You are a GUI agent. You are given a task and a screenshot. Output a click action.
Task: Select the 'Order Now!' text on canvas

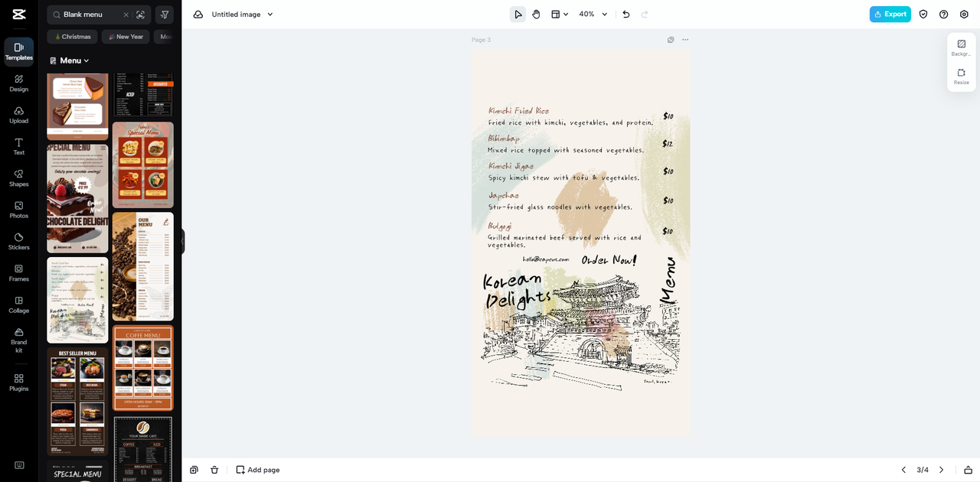pyautogui.click(x=609, y=260)
